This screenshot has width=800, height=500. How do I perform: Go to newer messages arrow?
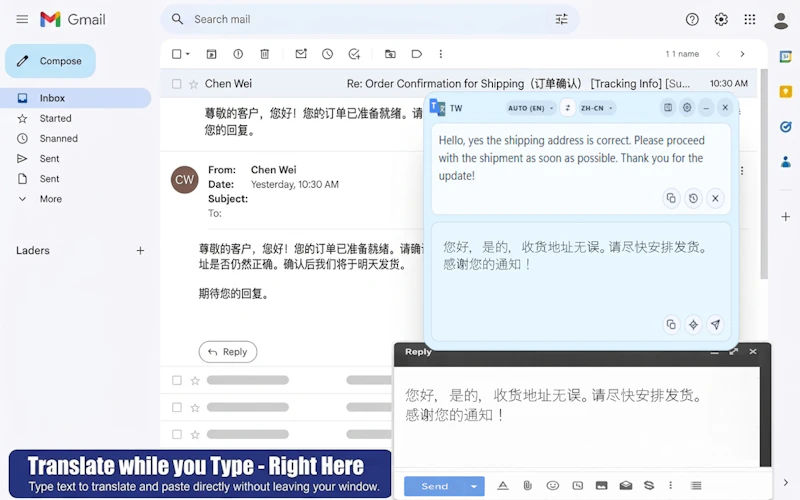[718, 54]
